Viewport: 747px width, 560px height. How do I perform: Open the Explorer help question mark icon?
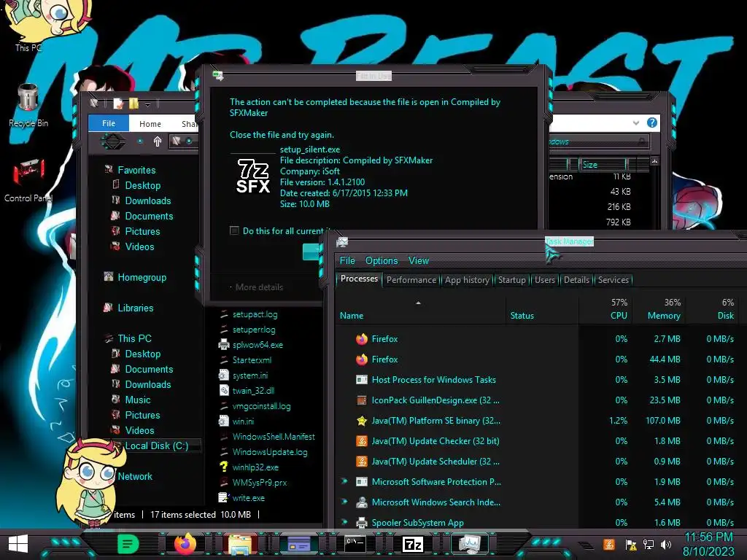click(651, 122)
